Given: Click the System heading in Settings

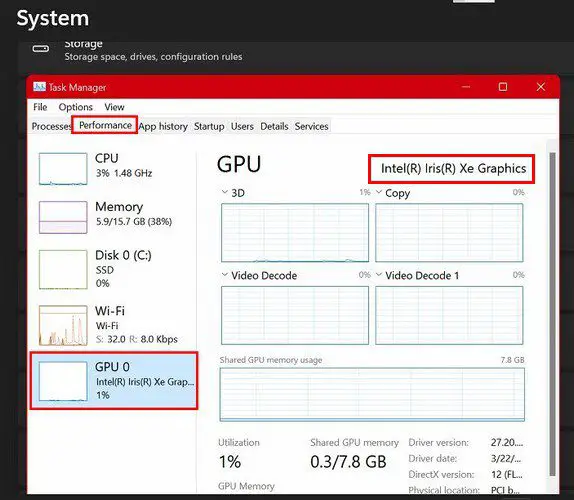Looking at the screenshot, I should pyautogui.click(x=53, y=18).
